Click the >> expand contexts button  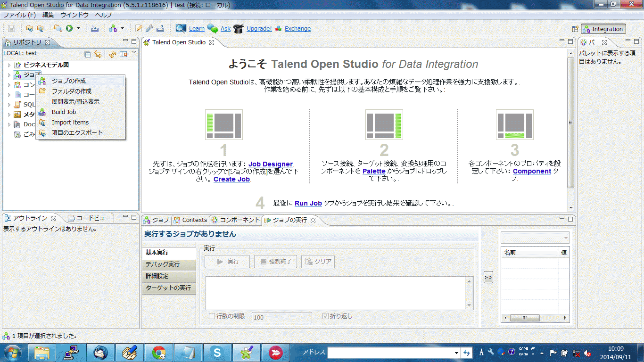(x=488, y=278)
